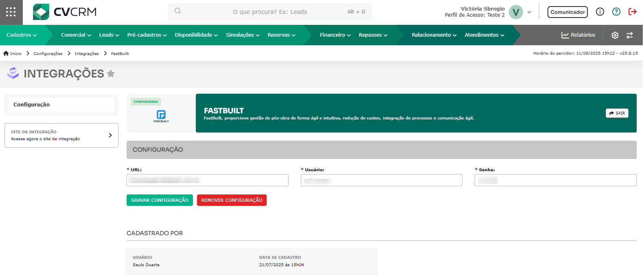Screen dimensions: 644x278
Task: Open the Repasses menu
Action: click(x=373, y=35)
